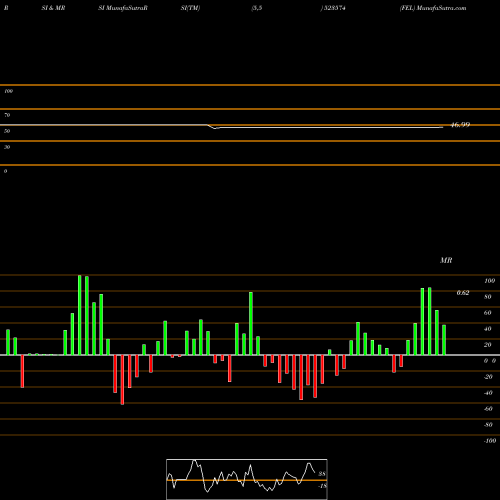
Task: Click the RSI axis label '70'
Action: tap(7, 115)
